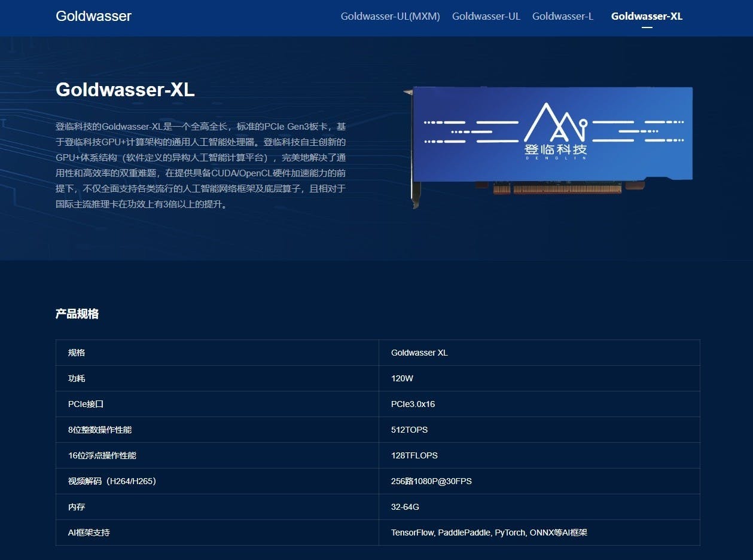
Task: Select the PCIe接口 row label
Action: 86,404
